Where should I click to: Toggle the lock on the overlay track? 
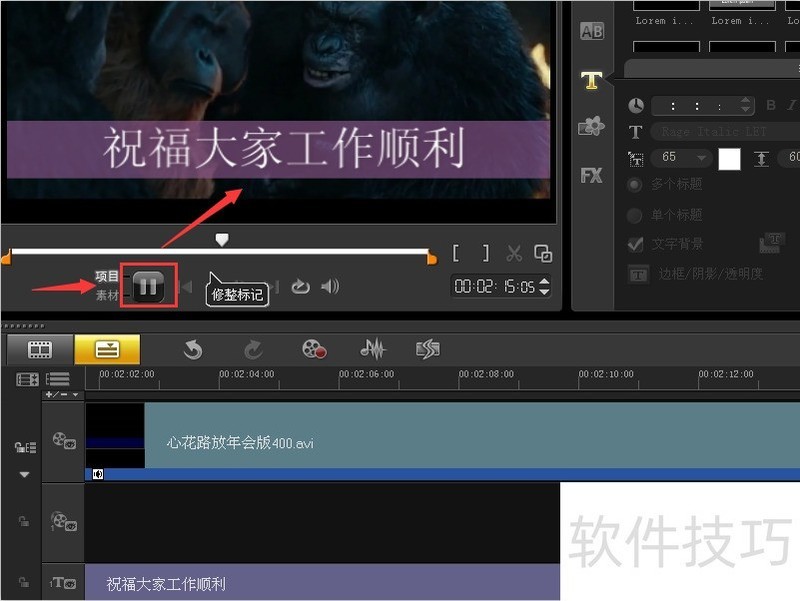coord(24,521)
